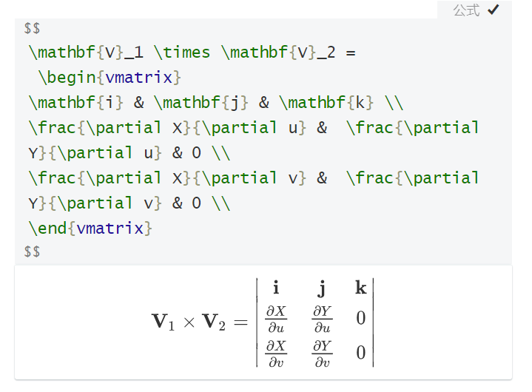Click the ∂Y/∂v fraction in rendered matrix

(322, 354)
